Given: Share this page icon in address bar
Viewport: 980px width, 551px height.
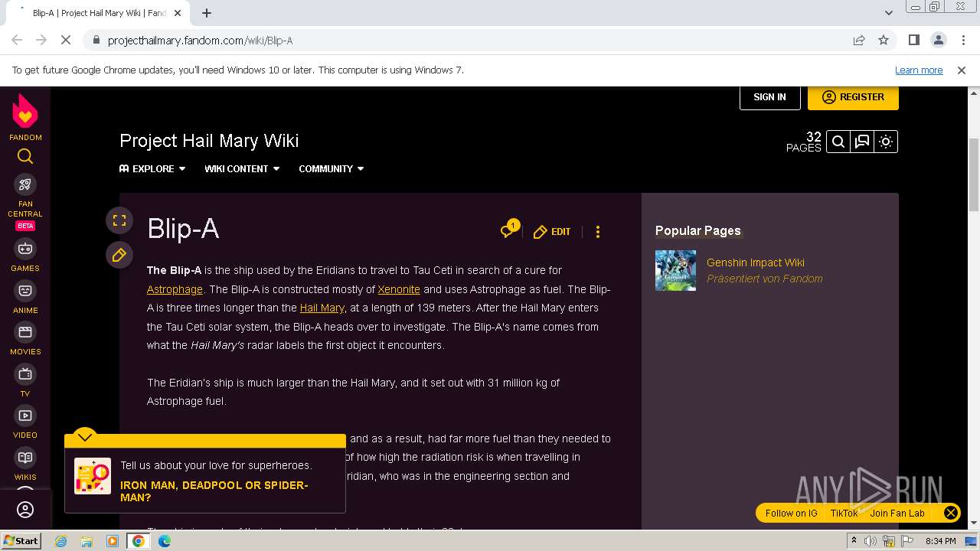Looking at the screenshot, I should pos(859,41).
